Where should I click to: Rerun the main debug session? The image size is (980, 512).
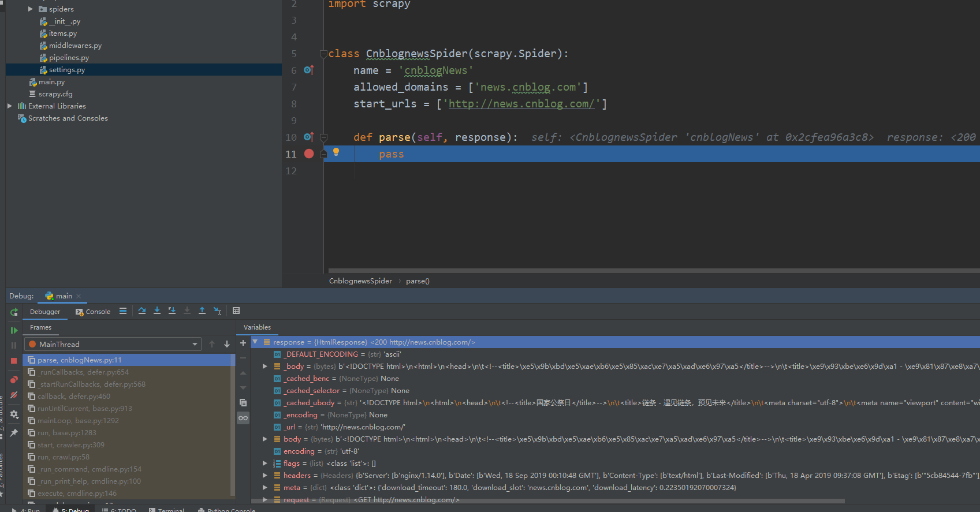click(14, 312)
